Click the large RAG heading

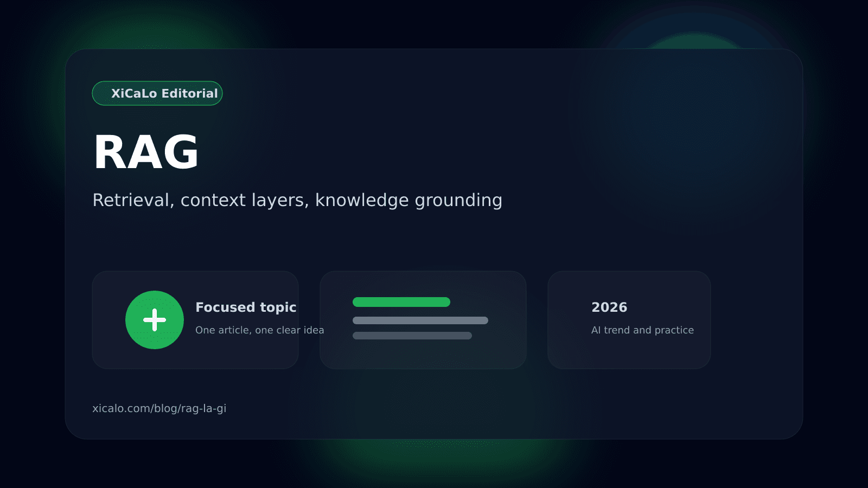146,152
